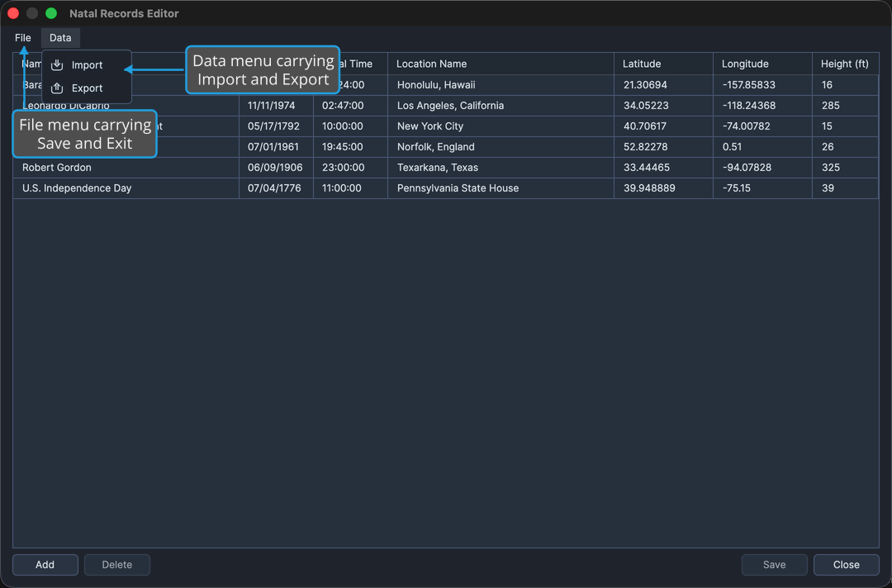The width and height of the screenshot is (892, 588).
Task: Click the Export tray icon
Action: point(57,88)
